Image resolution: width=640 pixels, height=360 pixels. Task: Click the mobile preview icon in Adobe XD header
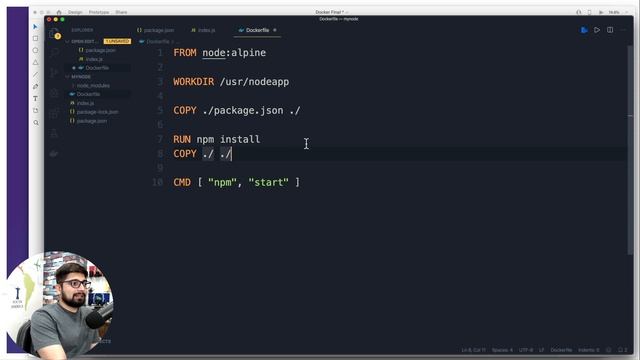pos(589,12)
